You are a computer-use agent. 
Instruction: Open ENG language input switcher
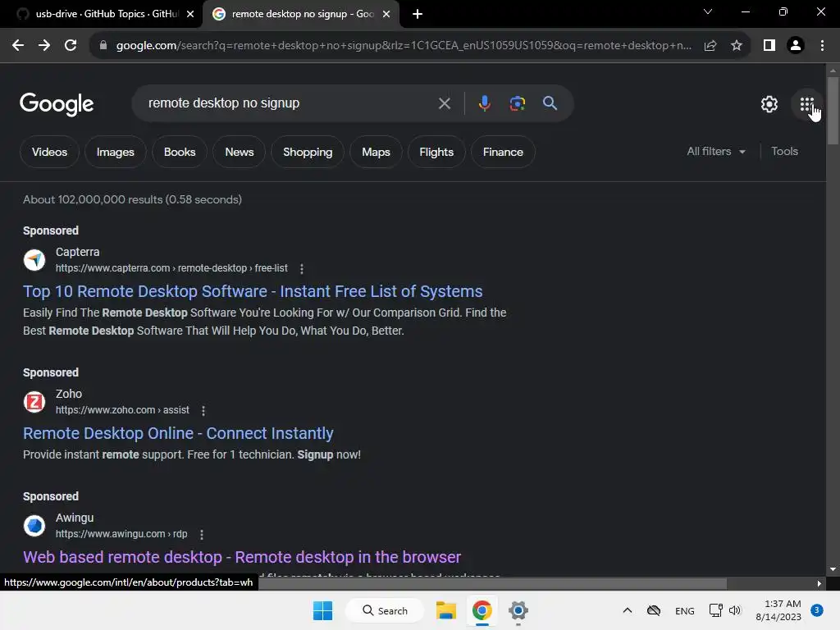coord(685,610)
